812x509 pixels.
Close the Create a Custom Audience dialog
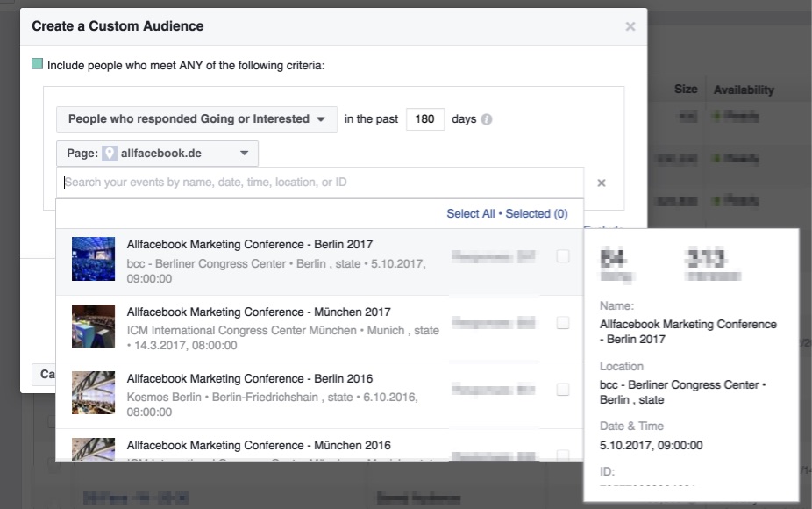coord(630,26)
